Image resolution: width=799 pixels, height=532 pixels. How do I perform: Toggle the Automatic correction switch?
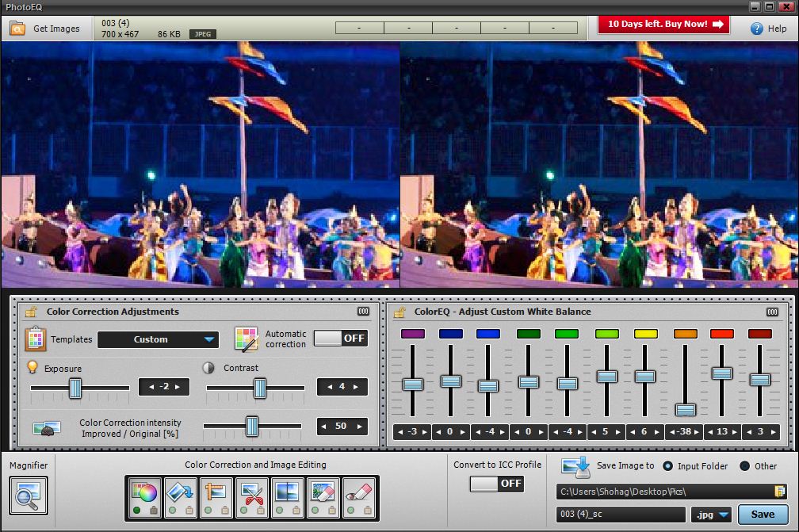coord(341,339)
